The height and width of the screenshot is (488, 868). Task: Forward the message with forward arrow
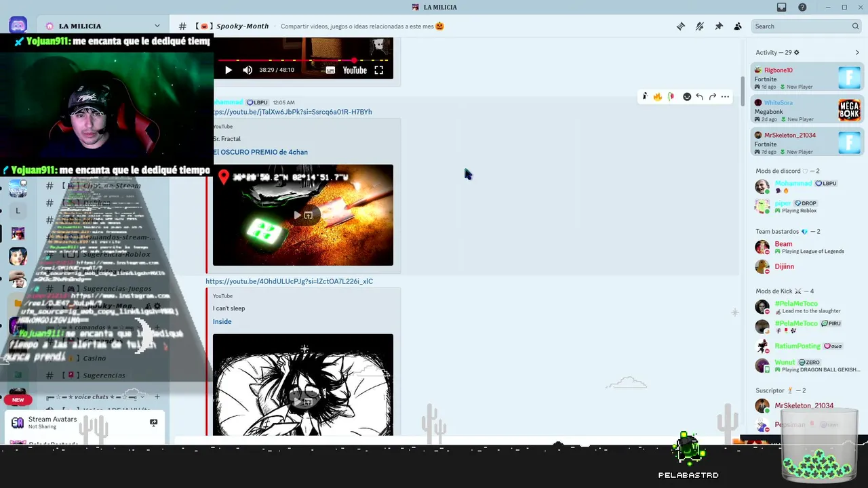point(713,97)
